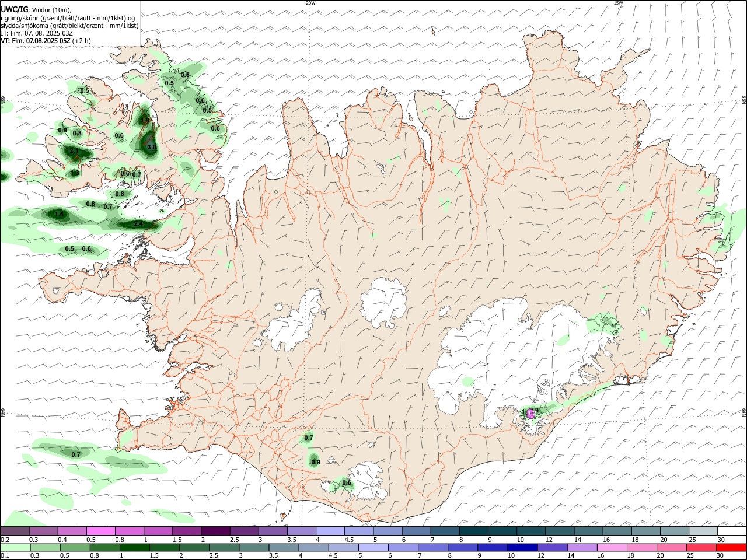Click the white Hofsjökull glacier in central Iceland
The width and height of the screenshot is (747, 560).
383,302
